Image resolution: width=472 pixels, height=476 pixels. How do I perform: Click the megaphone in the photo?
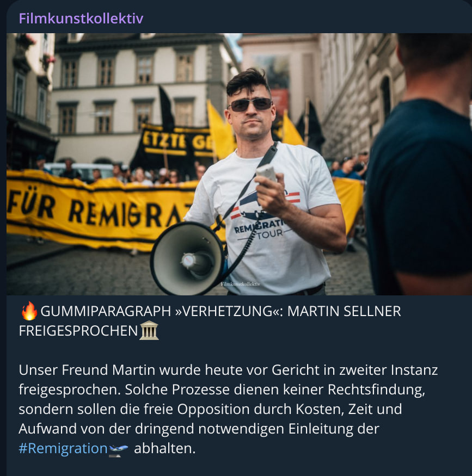(x=189, y=258)
